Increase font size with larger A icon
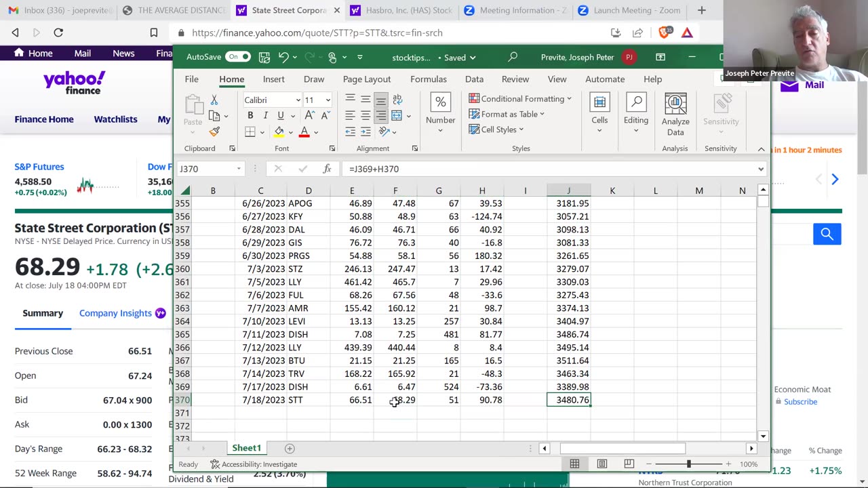 pos(309,115)
